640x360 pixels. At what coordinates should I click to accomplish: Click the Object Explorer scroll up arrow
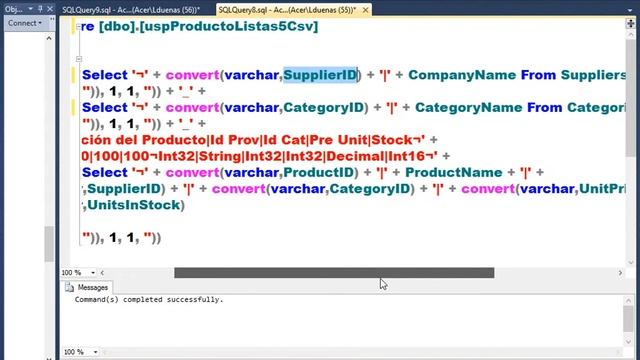pyautogui.click(x=49, y=38)
